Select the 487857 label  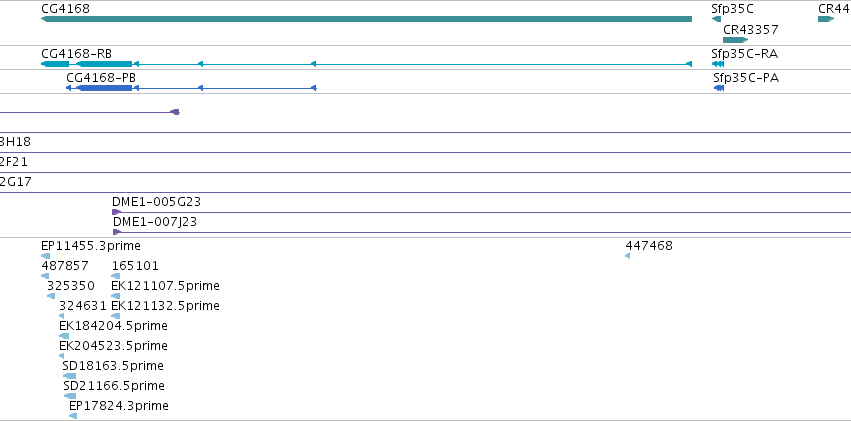click(x=65, y=266)
